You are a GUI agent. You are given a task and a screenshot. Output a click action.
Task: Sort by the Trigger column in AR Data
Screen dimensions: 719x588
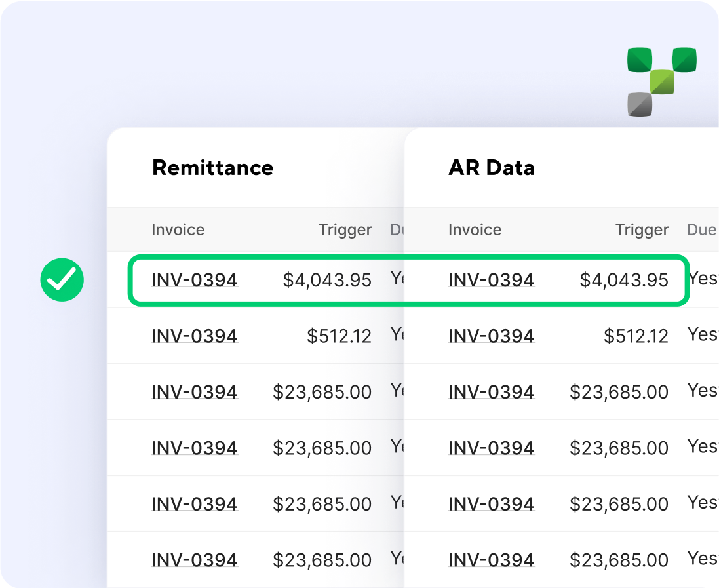(x=642, y=230)
